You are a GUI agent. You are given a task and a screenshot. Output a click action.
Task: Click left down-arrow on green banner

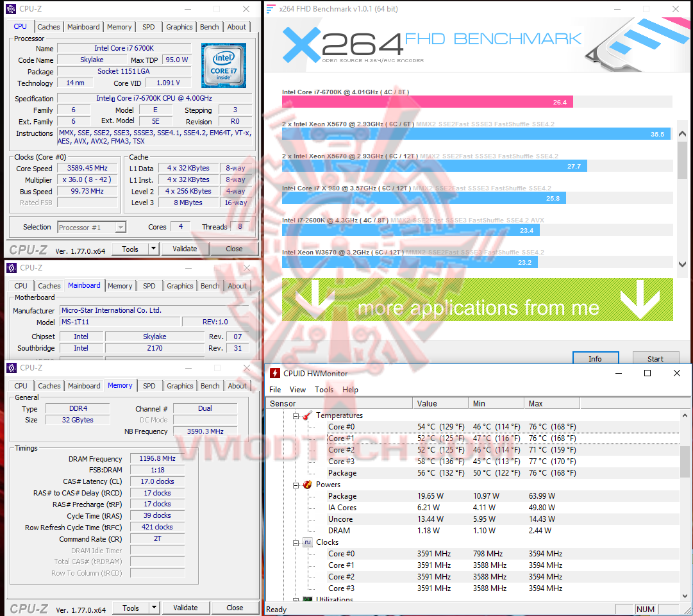click(x=315, y=299)
